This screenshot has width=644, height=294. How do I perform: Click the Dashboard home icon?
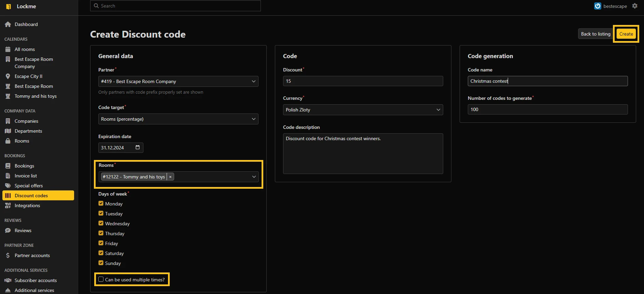click(x=8, y=24)
